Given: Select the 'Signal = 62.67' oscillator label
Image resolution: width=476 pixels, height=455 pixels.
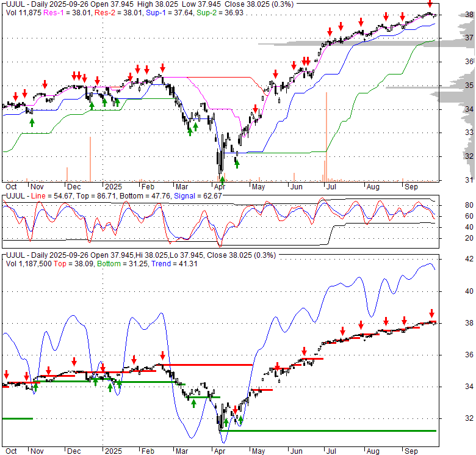Looking at the screenshot, I should (198, 196).
